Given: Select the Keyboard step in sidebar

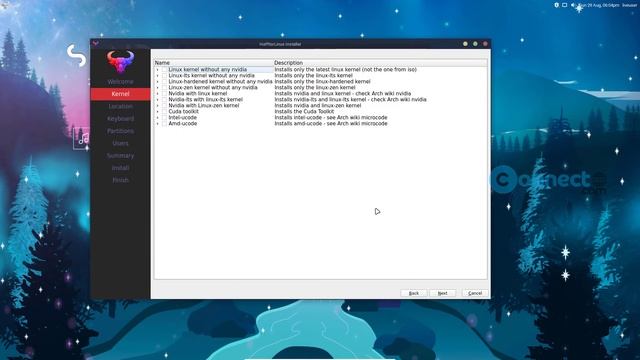Looking at the screenshot, I should click(120, 119).
